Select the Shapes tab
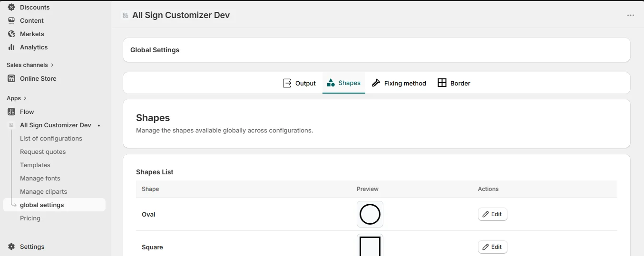Viewport: 644px width, 256px height. point(344,83)
